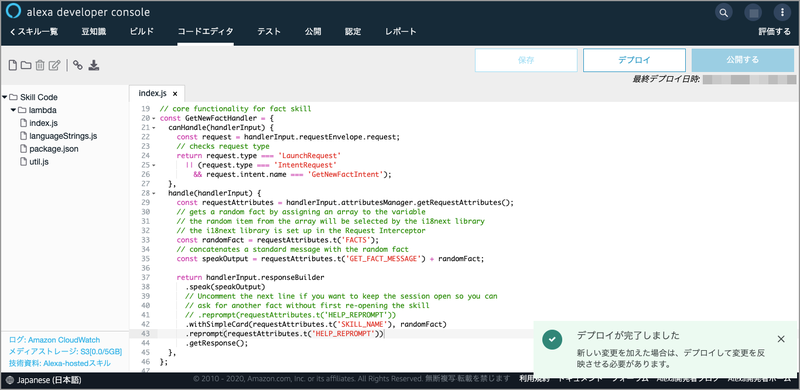Collapse the lambda folder
Screen dimensions: 800x390
pos(13,110)
